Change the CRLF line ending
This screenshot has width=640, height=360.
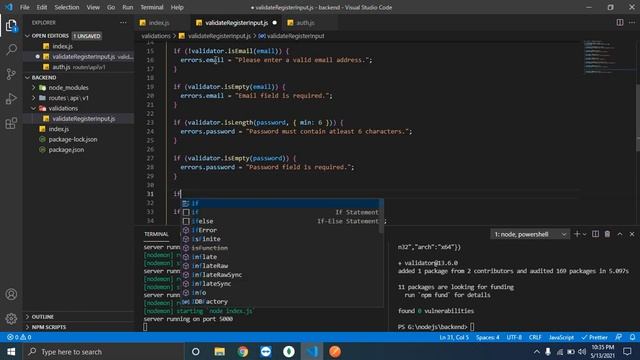535,337
